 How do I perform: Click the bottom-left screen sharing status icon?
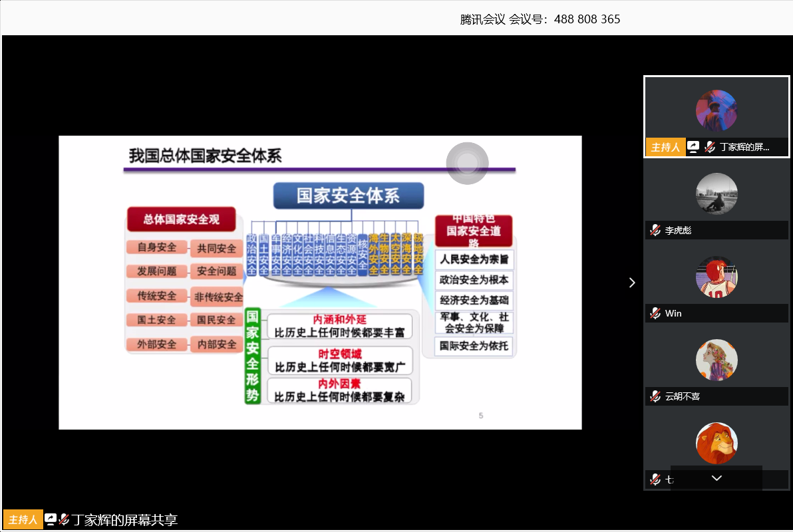click(x=51, y=519)
